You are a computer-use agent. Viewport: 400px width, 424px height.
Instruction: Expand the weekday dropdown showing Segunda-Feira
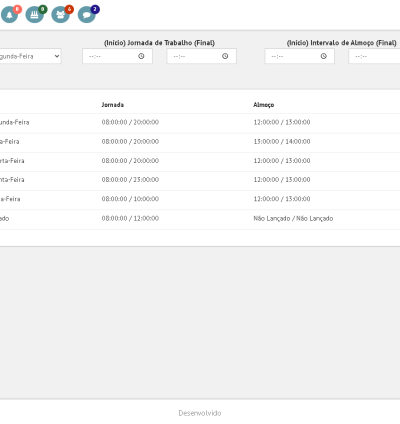tap(30, 56)
